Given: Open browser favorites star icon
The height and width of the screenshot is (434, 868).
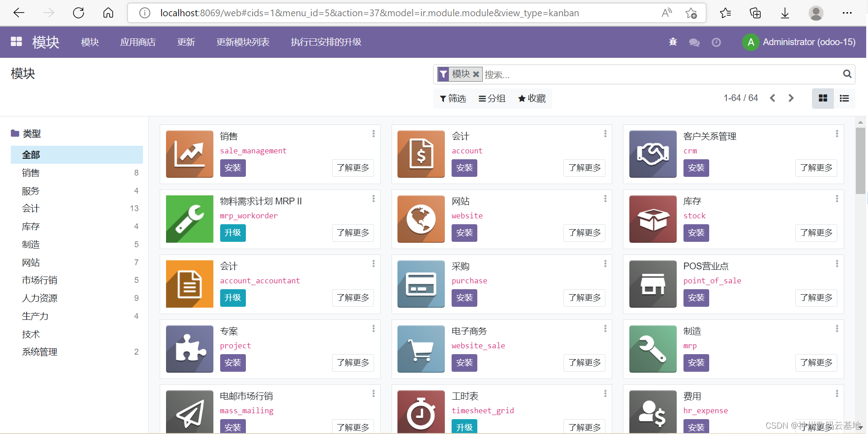Looking at the screenshot, I should click(725, 13).
